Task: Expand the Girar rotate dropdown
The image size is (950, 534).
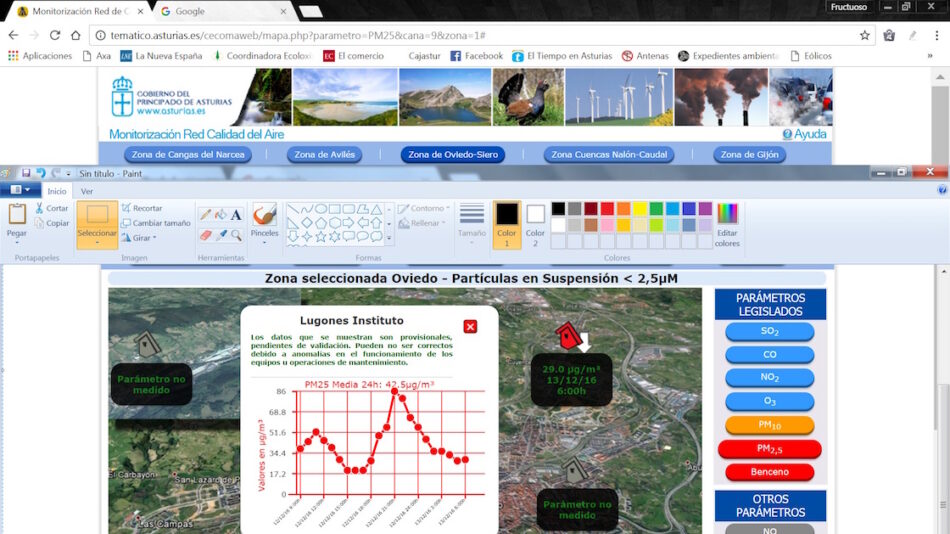Action: 139,238
